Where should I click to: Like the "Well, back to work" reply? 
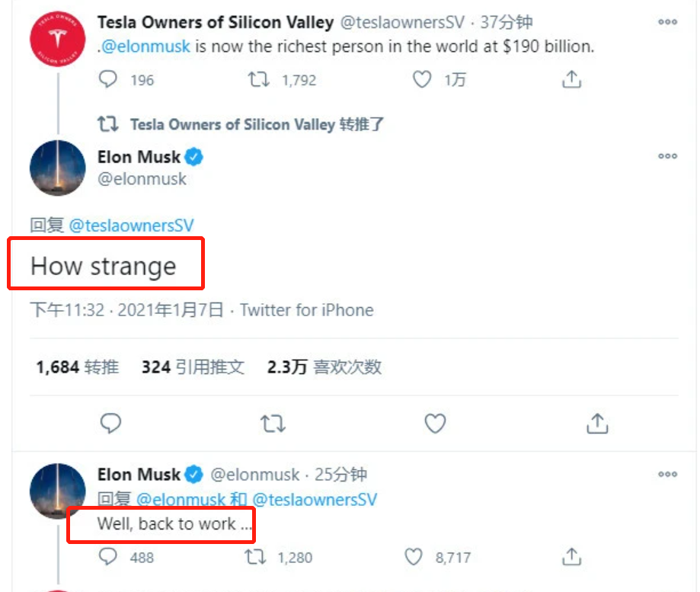tap(414, 557)
